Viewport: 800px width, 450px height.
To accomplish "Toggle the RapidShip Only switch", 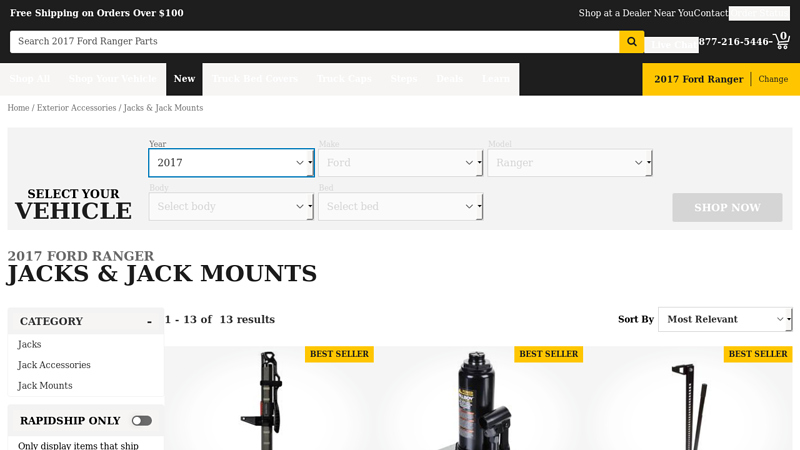I will [x=141, y=421].
